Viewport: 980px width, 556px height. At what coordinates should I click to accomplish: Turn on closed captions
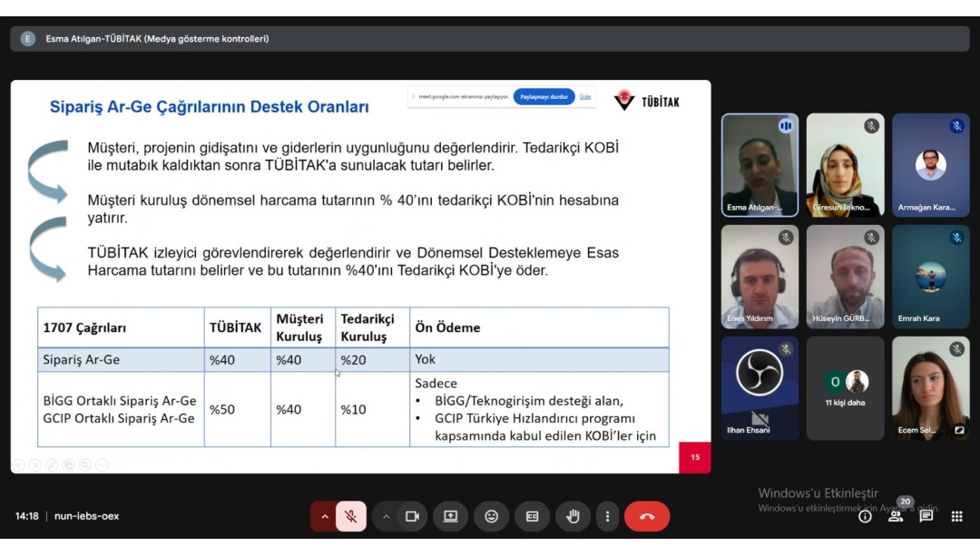(x=533, y=516)
